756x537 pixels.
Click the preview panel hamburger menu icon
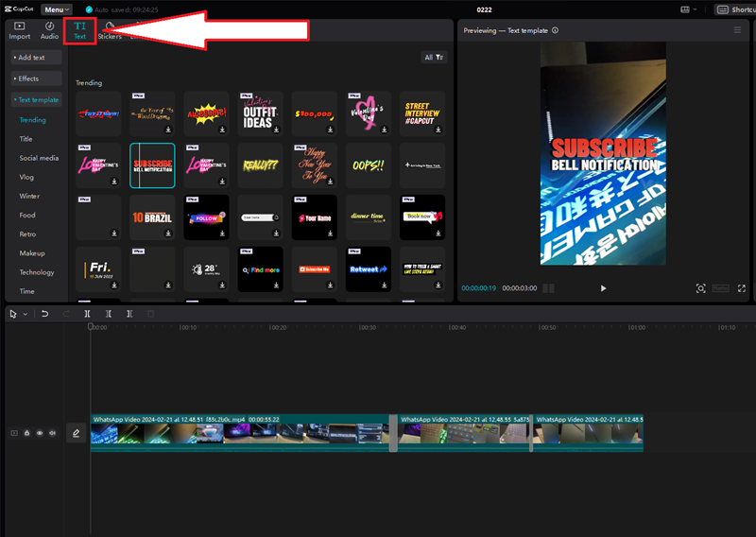tap(737, 30)
